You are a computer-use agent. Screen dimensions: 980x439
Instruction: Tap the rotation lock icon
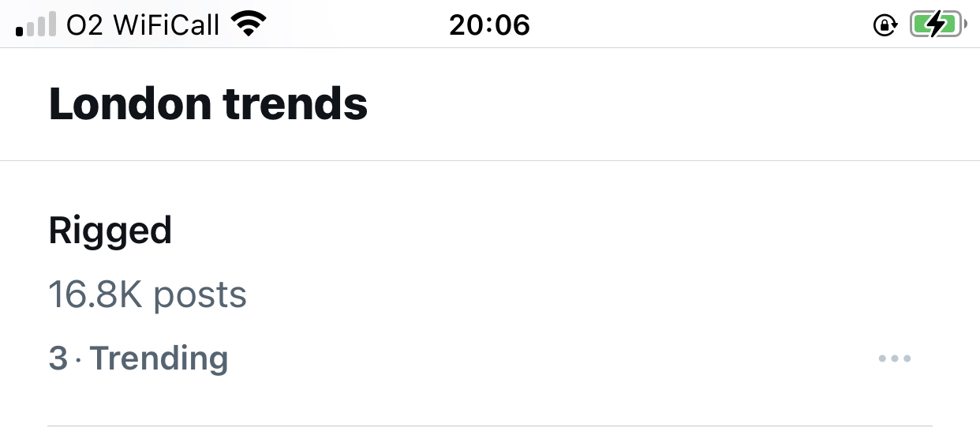884,26
